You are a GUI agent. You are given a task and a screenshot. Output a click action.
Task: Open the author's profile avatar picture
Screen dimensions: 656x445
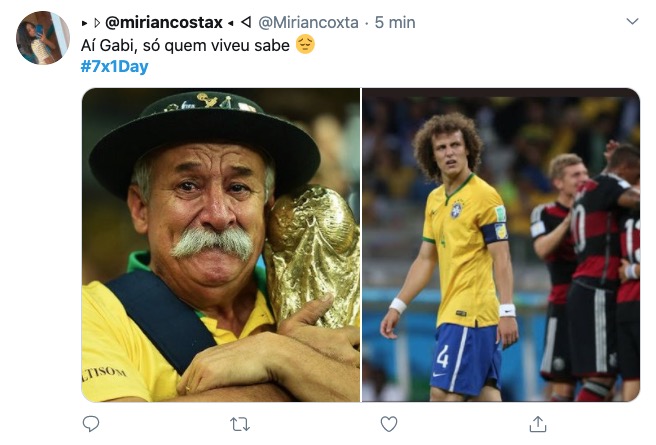coord(43,38)
